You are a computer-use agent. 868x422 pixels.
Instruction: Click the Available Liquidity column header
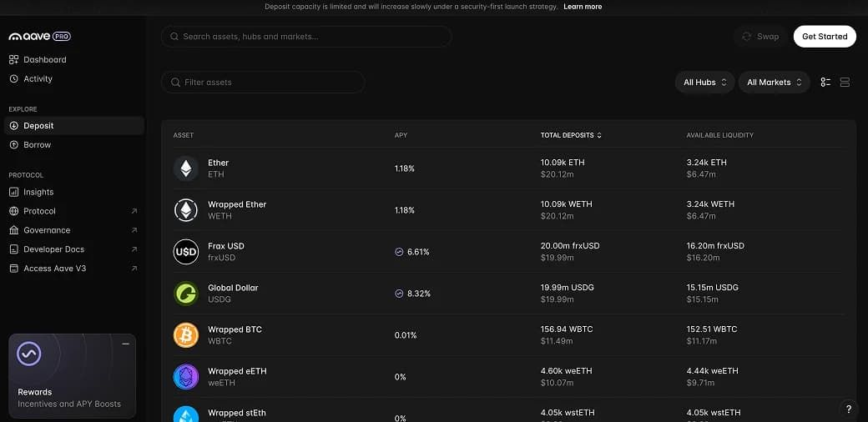(x=719, y=135)
